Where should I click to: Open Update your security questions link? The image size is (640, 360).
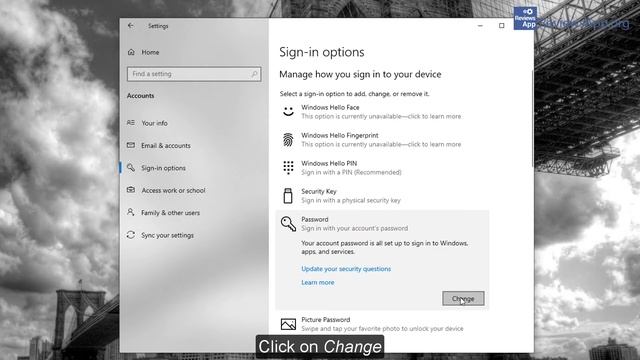[x=346, y=269]
